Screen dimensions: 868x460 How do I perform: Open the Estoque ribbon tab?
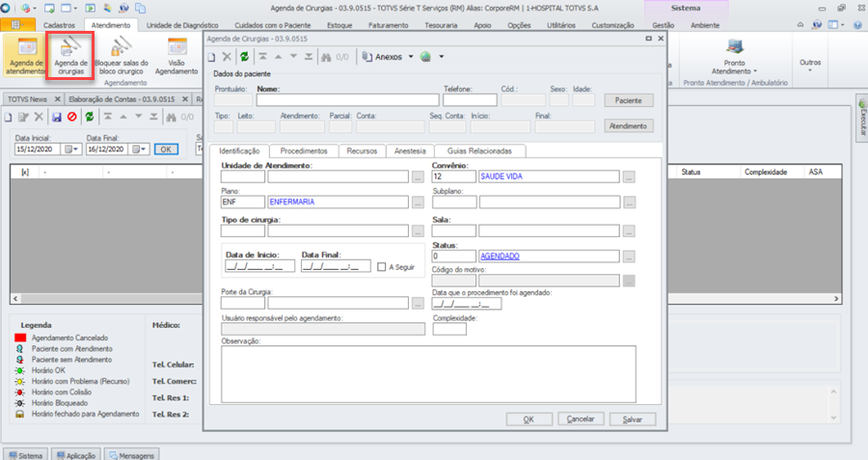pyautogui.click(x=339, y=25)
